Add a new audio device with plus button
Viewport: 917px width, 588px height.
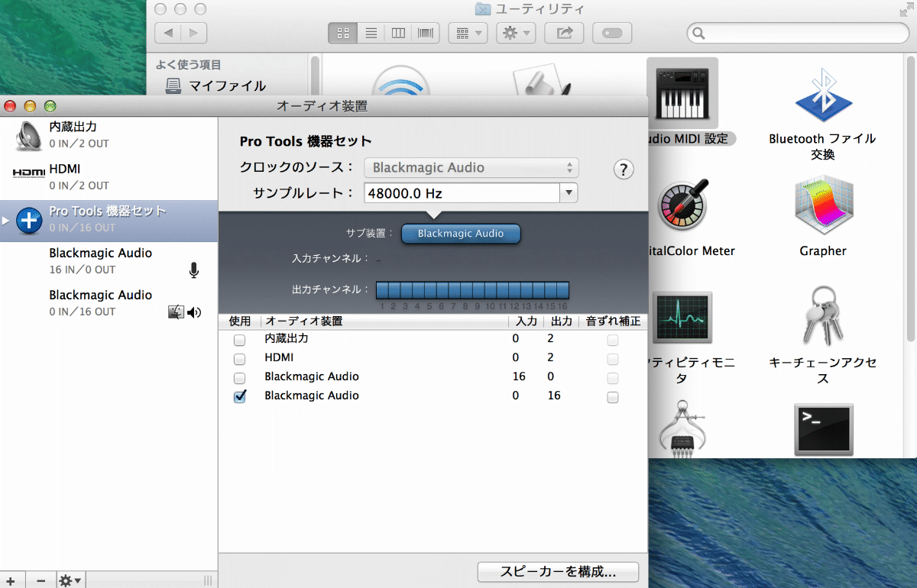11,580
